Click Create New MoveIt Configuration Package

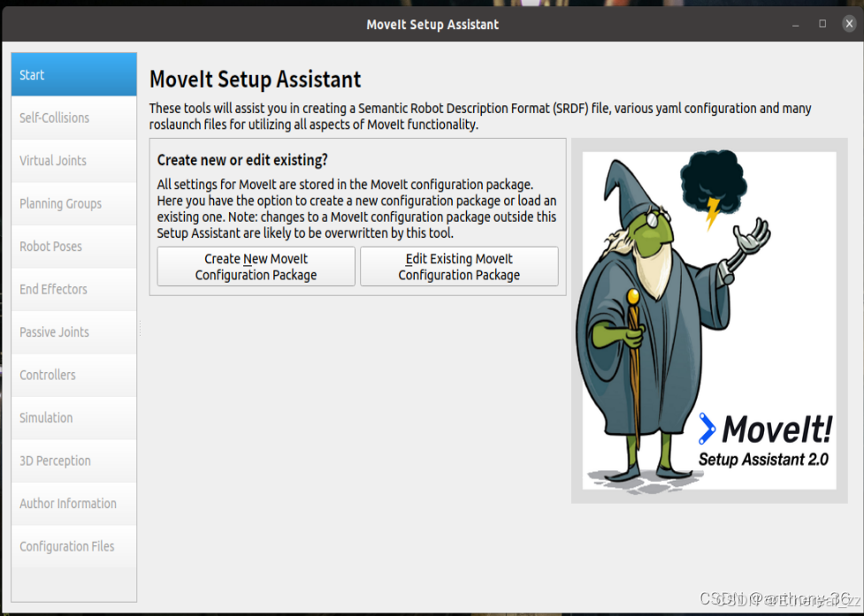pos(256,266)
